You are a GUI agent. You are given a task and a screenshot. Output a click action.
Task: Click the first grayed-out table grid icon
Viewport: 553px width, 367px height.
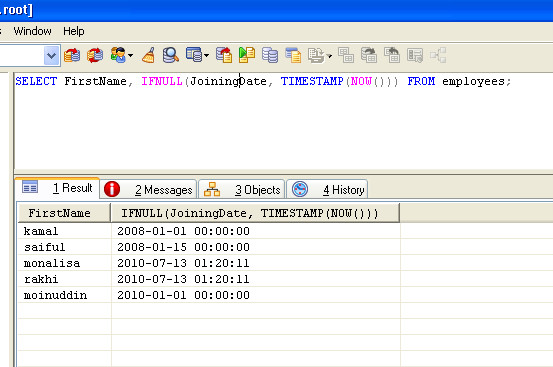click(346, 55)
